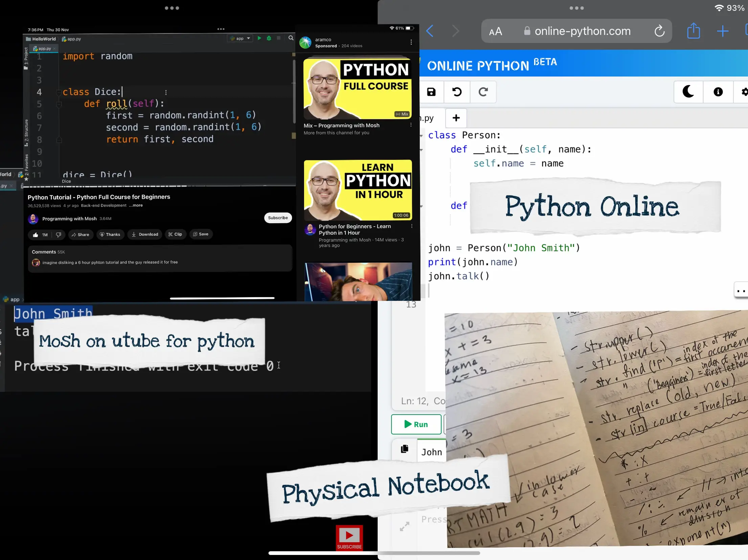Open the three-dot menu beside aramco sponsor
748x560 pixels.
click(x=411, y=42)
